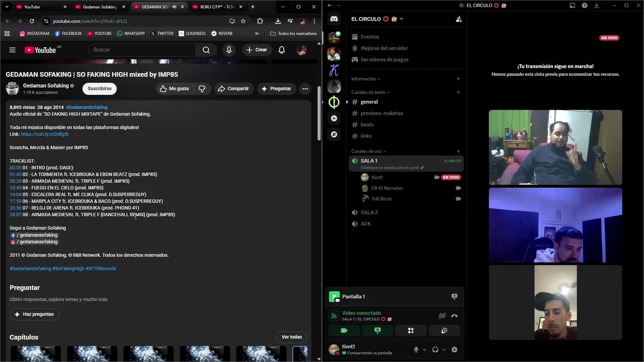
Task: Open Discord direct messages home icon
Action: tap(334, 19)
